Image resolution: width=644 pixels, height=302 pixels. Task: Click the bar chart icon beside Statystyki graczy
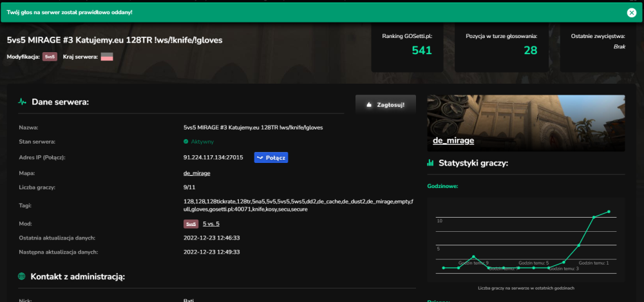click(x=430, y=163)
